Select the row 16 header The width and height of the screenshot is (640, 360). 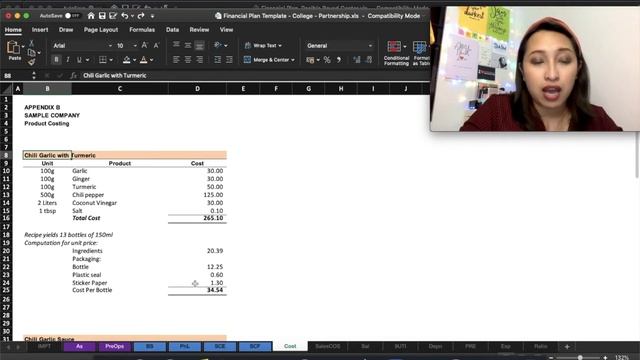(x=6, y=218)
